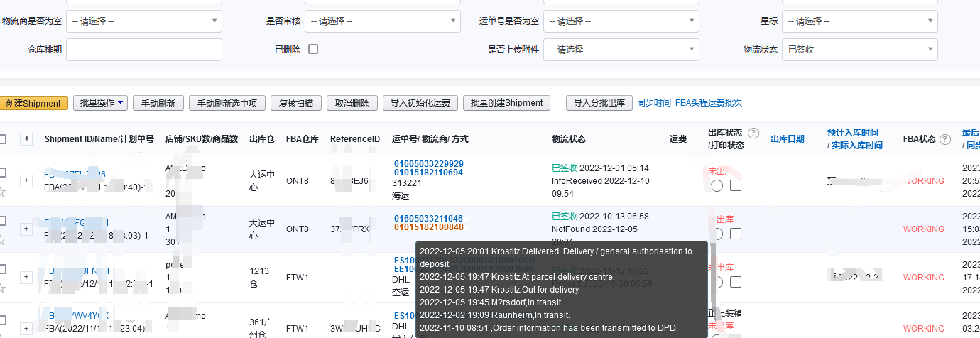Sort by 预计入库时间 column header

pyautogui.click(x=852, y=133)
